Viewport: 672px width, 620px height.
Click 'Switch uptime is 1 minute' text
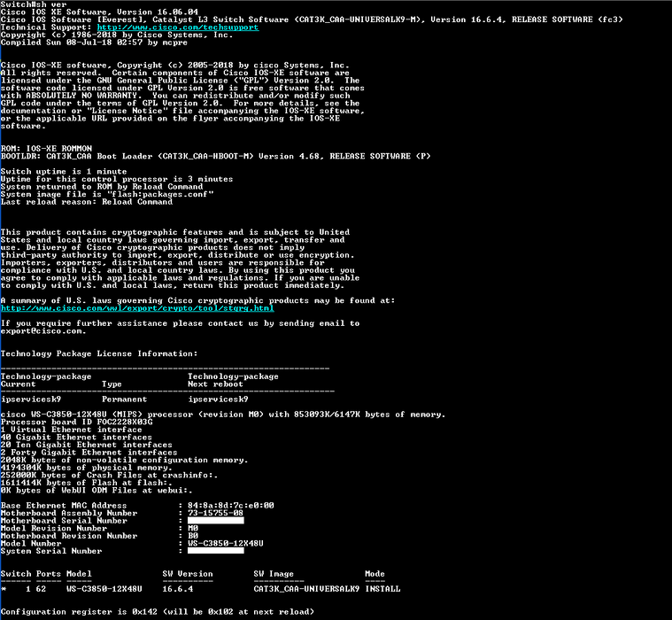tap(64, 171)
